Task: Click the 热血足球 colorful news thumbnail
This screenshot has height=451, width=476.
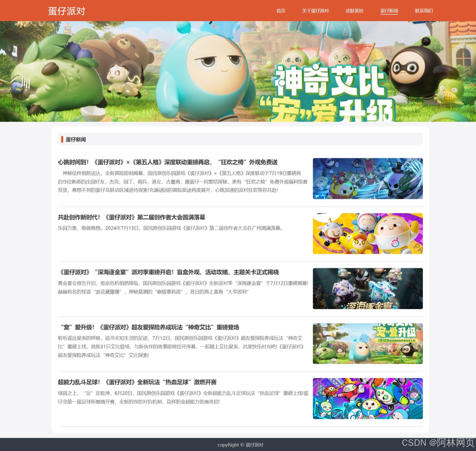Action: (x=368, y=399)
